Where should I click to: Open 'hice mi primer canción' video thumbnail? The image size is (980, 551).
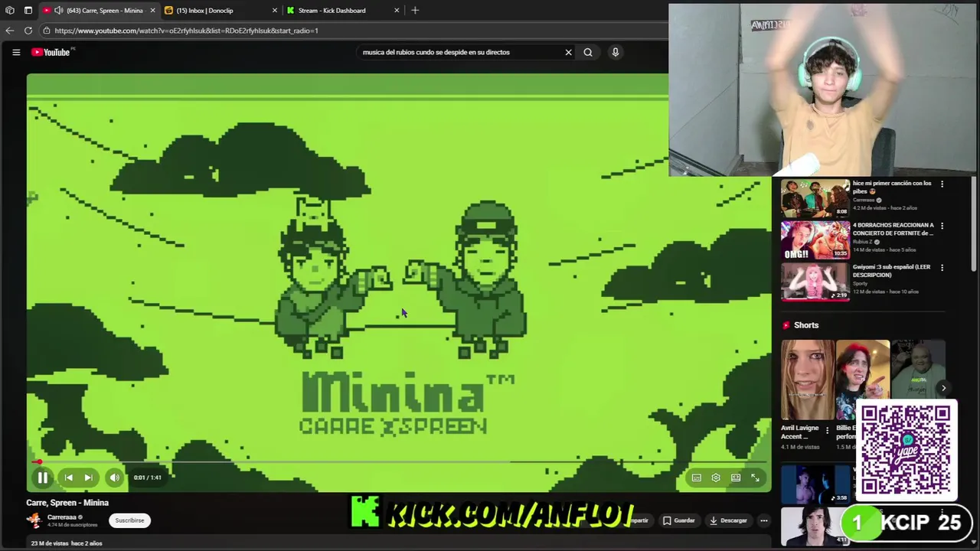tap(815, 197)
